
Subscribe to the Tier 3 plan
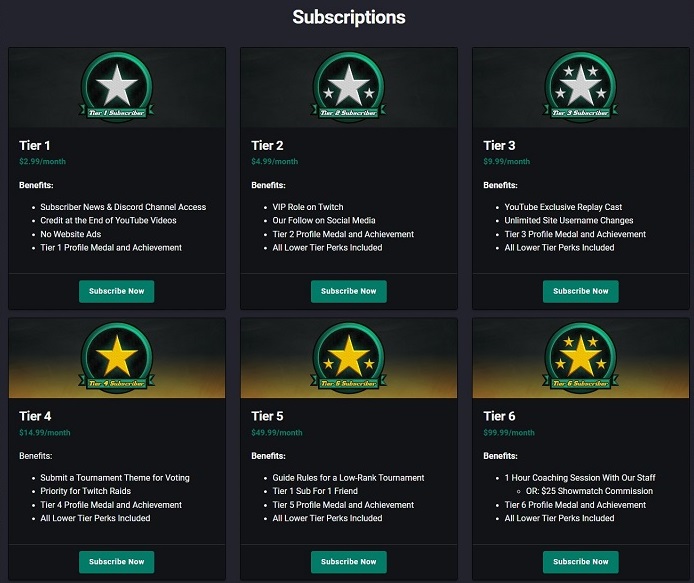[580, 291]
